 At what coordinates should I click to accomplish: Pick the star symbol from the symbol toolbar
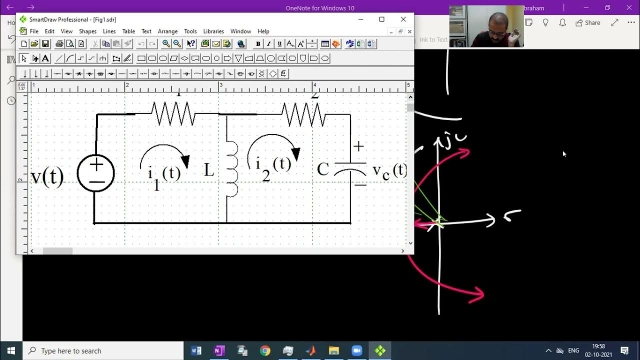pyautogui.click(x=79, y=74)
